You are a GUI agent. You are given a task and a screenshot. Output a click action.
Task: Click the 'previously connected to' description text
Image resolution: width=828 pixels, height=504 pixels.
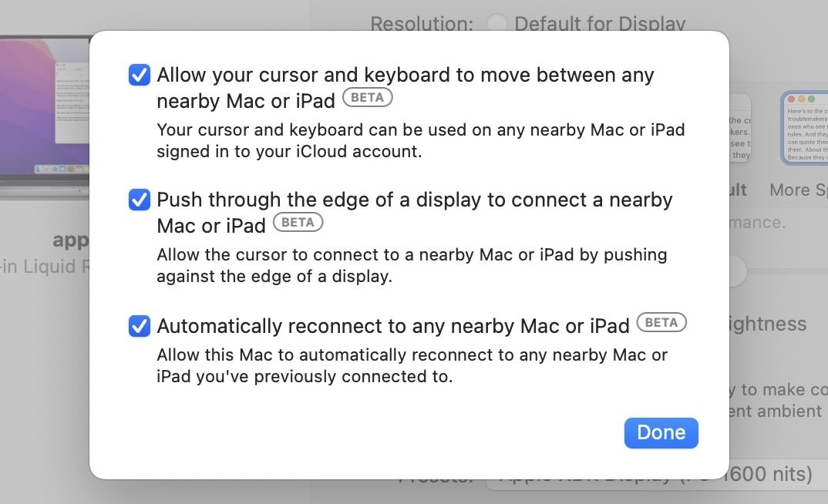click(x=412, y=366)
